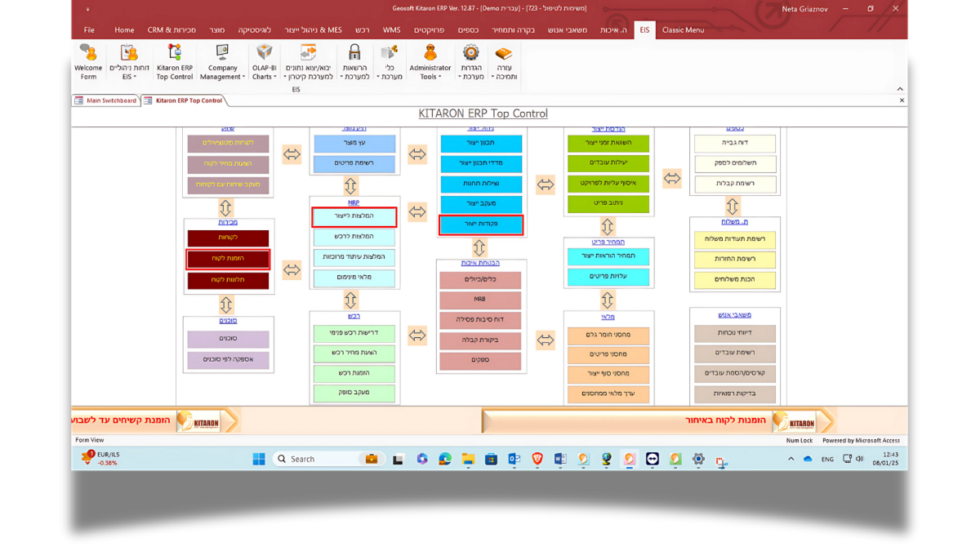
Task: Open the File menu
Action: [x=89, y=30]
